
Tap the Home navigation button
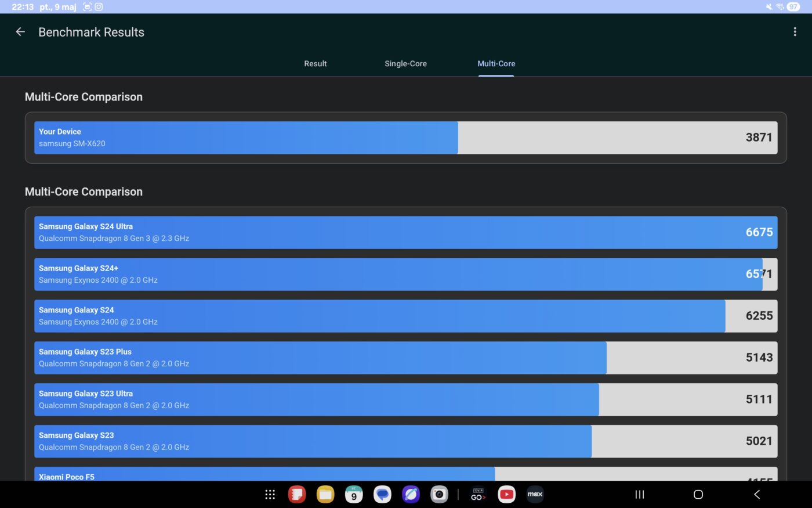pos(698,495)
